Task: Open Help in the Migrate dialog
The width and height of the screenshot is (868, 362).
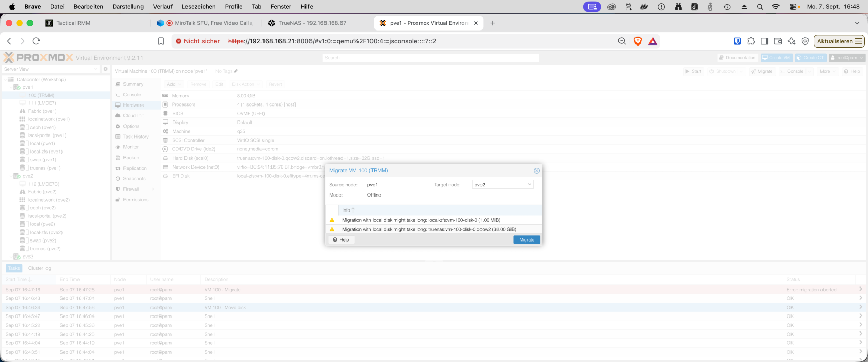Action: [341, 240]
